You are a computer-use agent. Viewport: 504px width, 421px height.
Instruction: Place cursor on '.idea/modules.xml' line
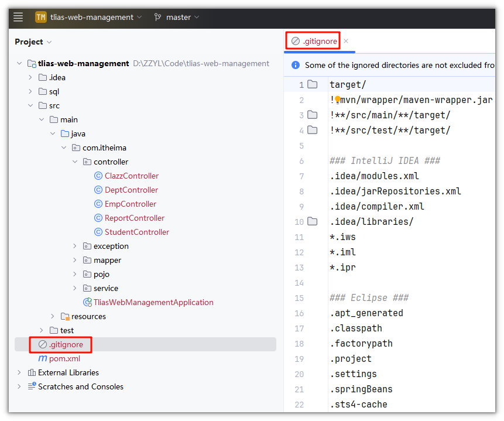pyautogui.click(x=375, y=176)
